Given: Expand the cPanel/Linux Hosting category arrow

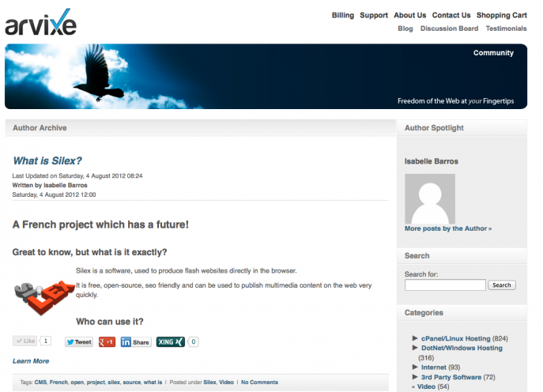Looking at the screenshot, I should click(x=415, y=338).
